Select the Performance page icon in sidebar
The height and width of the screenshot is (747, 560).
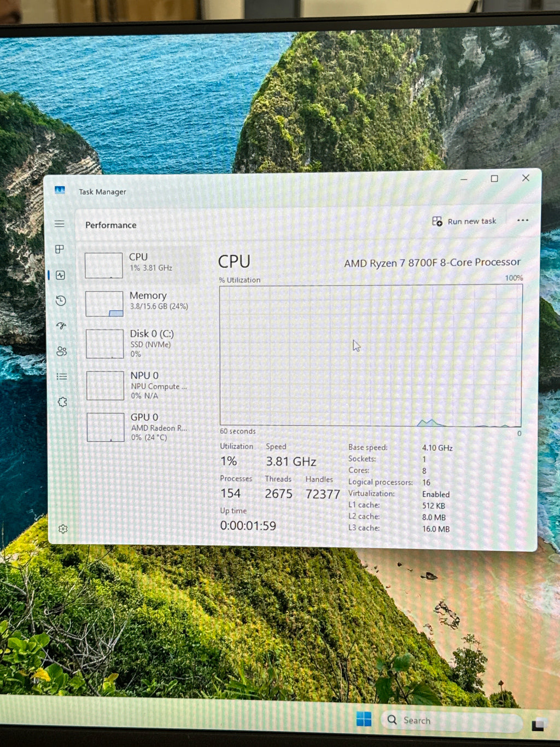(x=61, y=275)
